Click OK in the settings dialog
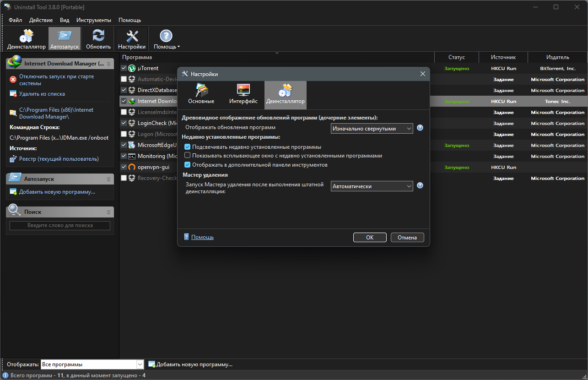The width and height of the screenshot is (588, 380). [370, 237]
